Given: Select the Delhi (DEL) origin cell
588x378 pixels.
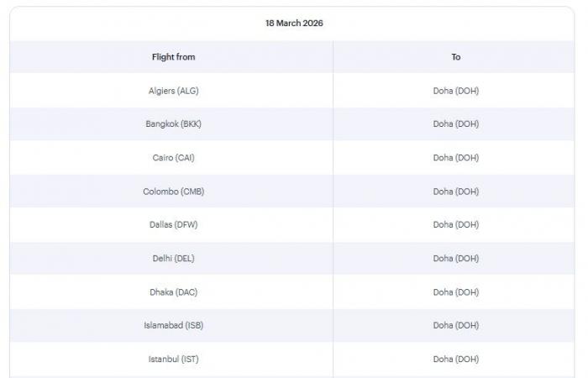Looking at the screenshot, I should 173,259.
